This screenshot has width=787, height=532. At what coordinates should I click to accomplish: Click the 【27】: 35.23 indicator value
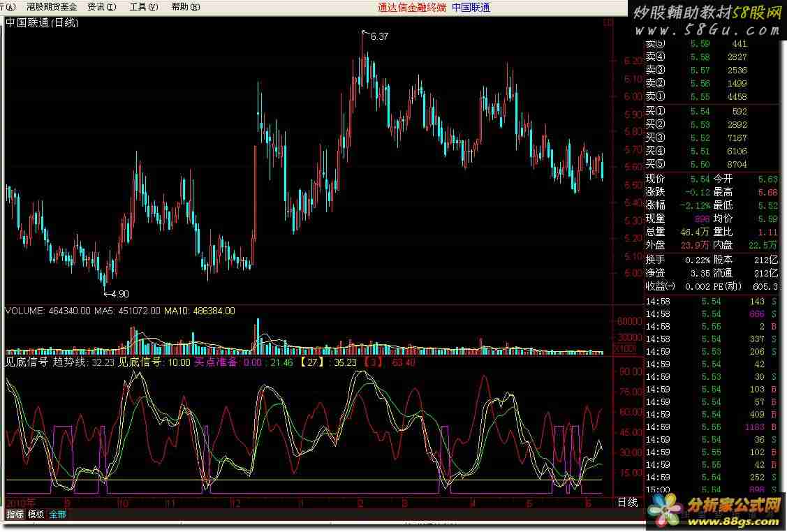click(x=328, y=362)
